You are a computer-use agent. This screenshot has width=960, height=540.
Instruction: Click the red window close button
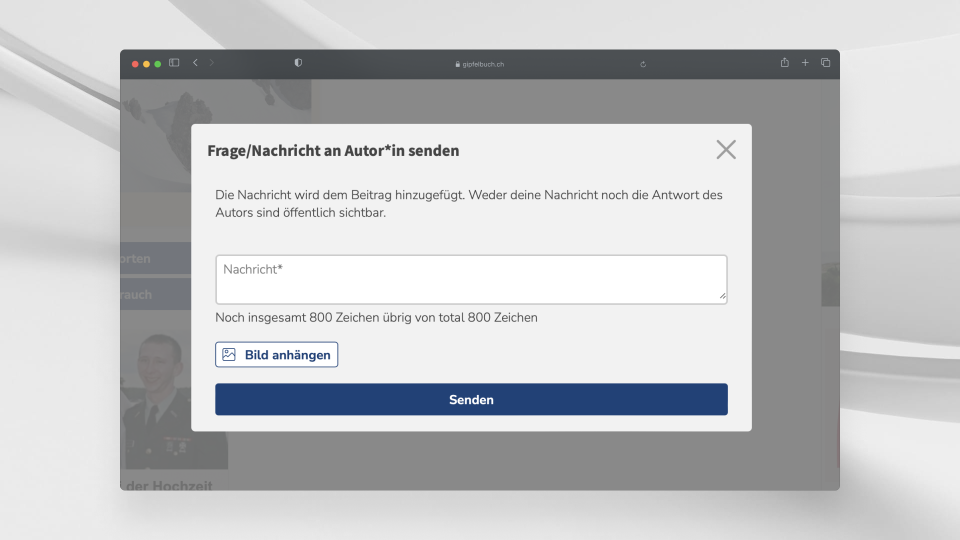tap(135, 64)
